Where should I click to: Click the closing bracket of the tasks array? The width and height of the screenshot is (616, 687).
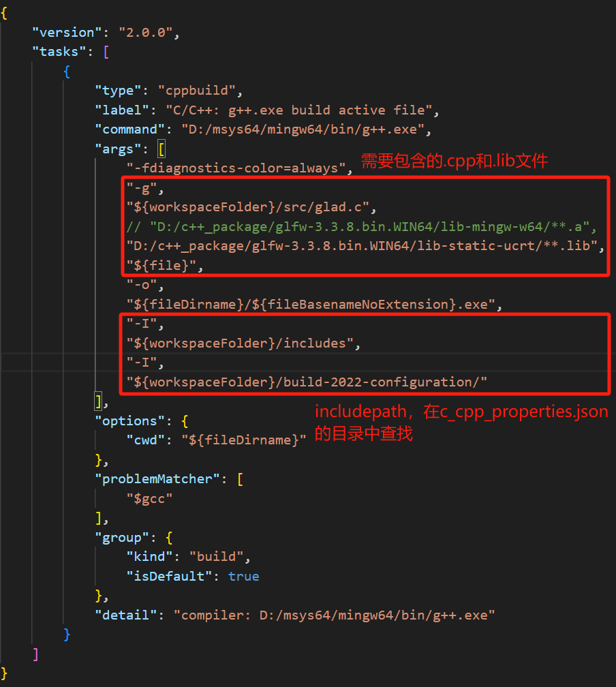35,654
